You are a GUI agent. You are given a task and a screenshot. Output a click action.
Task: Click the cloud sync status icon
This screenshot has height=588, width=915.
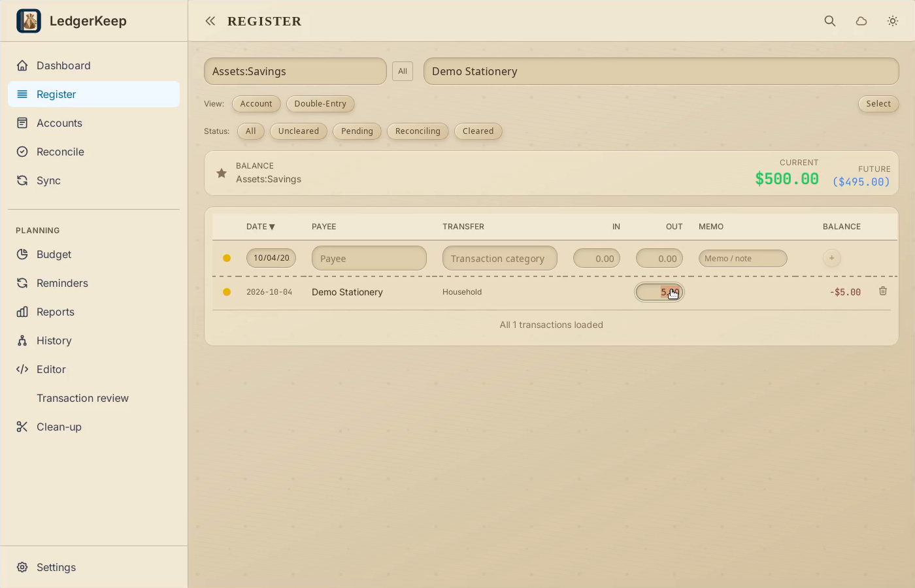pyautogui.click(x=861, y=21)
